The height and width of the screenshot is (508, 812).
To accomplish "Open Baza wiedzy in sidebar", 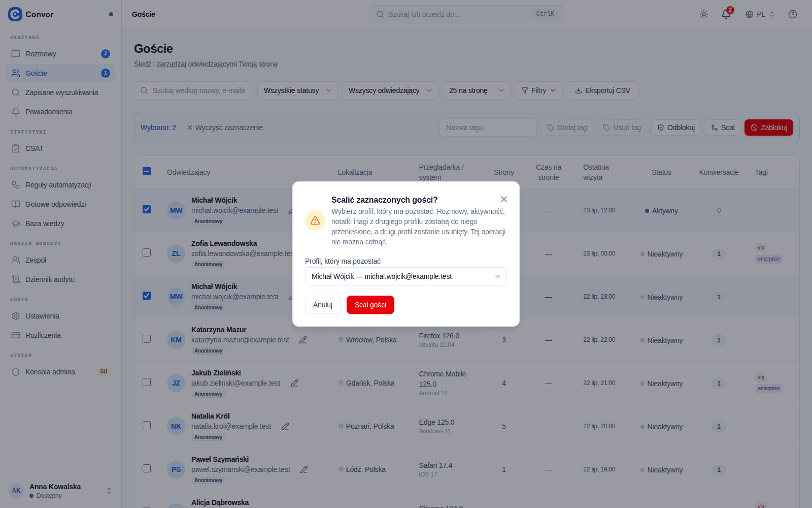I will click(x=60, y=224).
